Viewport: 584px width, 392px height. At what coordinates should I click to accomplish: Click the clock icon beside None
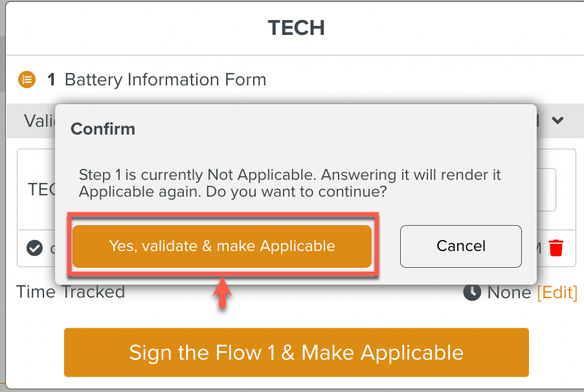(472, 292)
